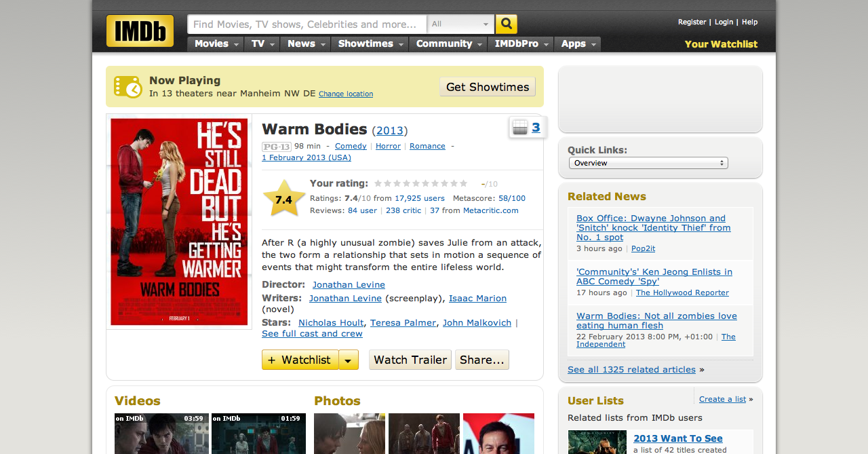Open Nicholas Hoult's page

click(331, 323)
